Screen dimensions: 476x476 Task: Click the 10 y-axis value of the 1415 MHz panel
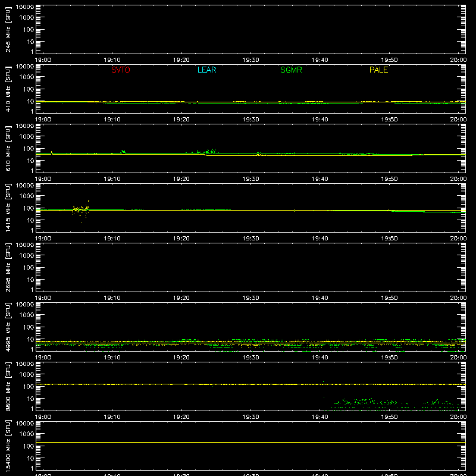[x=30, y=220]
